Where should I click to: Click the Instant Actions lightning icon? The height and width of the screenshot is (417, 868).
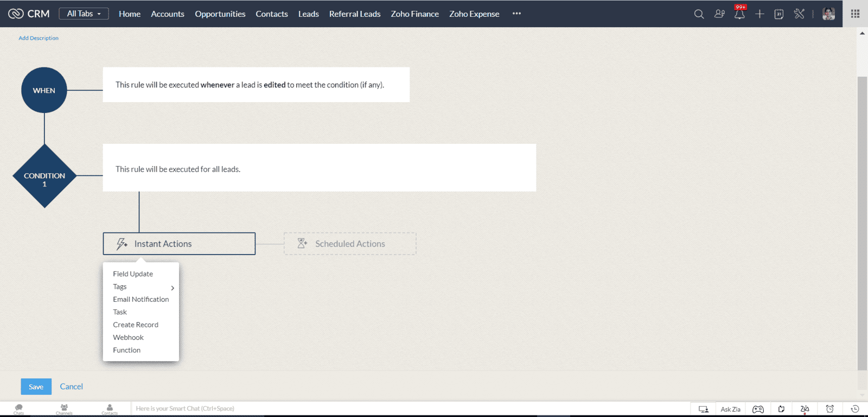pos(122,244)
